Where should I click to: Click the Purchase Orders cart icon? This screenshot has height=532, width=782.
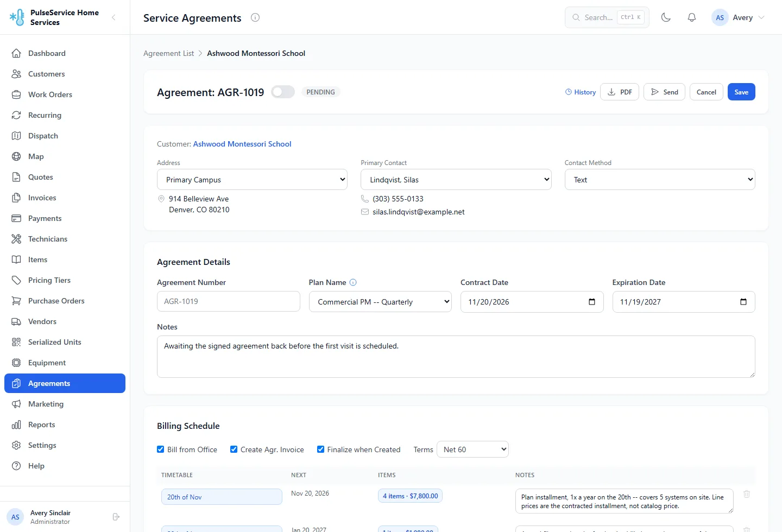click(16, 301)
